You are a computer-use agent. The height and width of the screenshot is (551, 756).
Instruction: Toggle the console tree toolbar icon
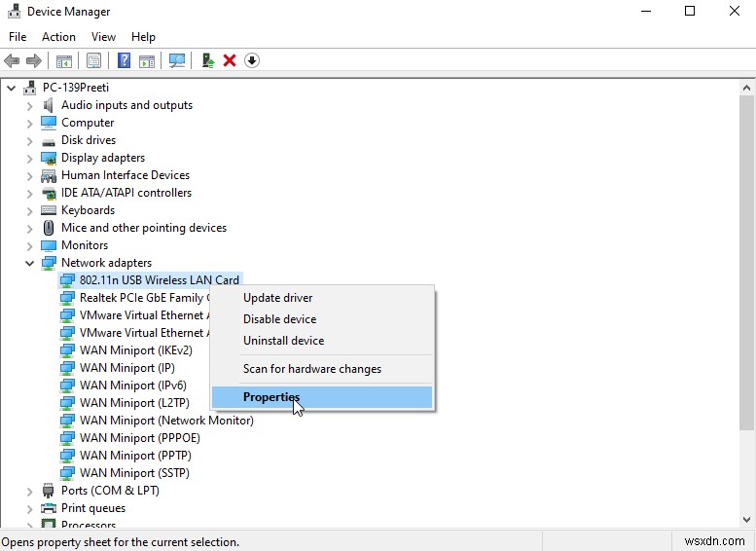point(63,60)
